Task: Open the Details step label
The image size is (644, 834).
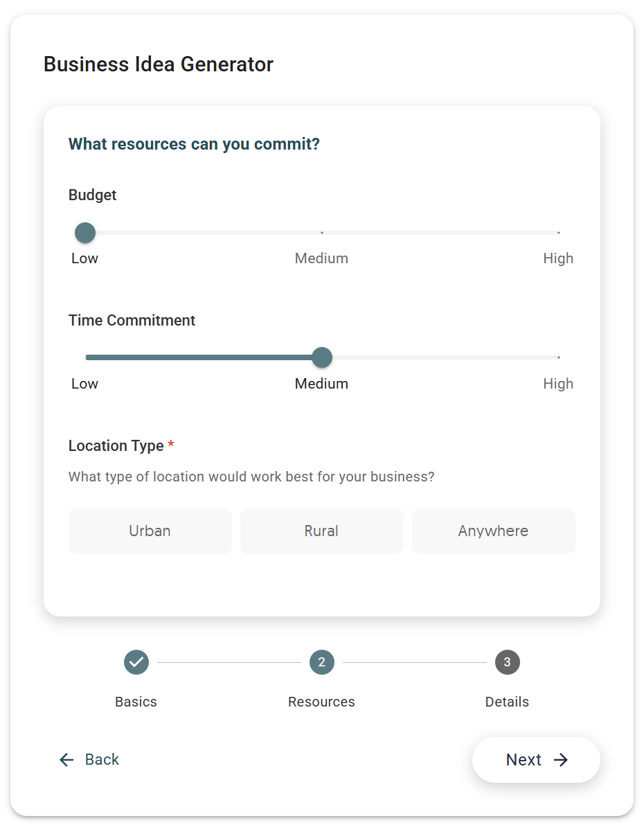Action: tap(508, 702)
